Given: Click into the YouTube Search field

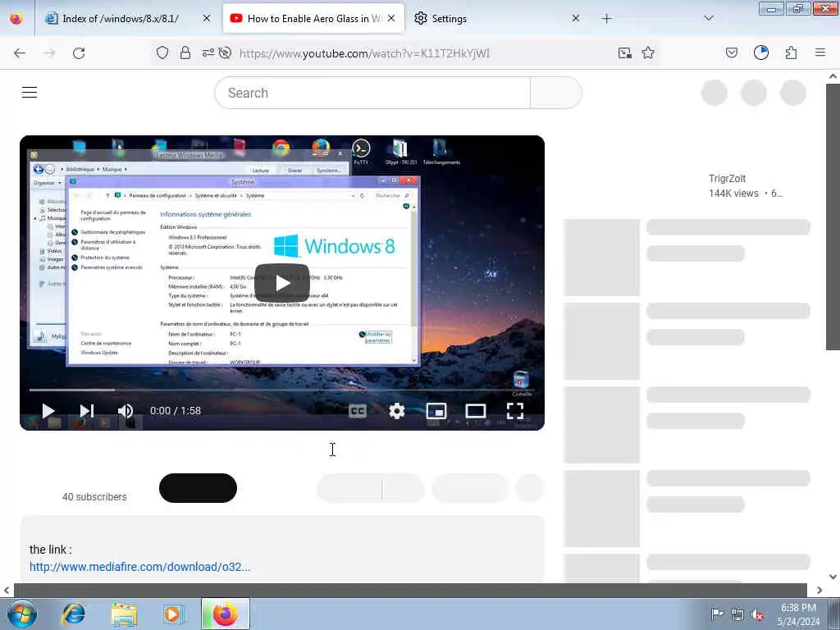Looking at the screenshot, I should (372, 93).
